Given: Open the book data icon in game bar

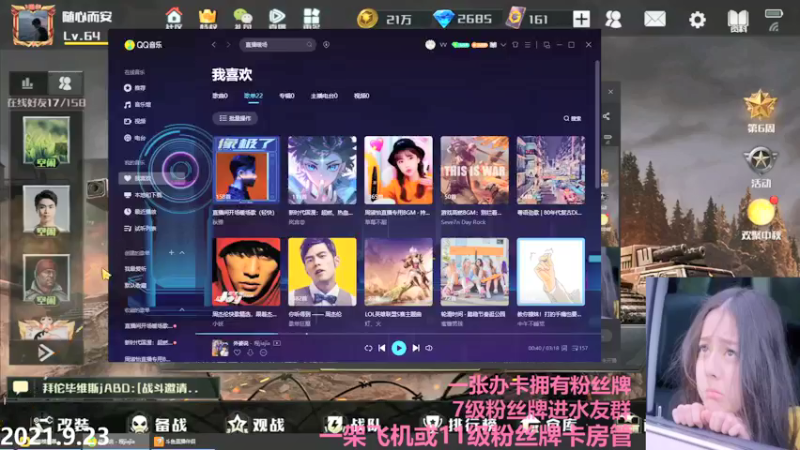Looking at the screenshot, I should click(x=738, y=20).
